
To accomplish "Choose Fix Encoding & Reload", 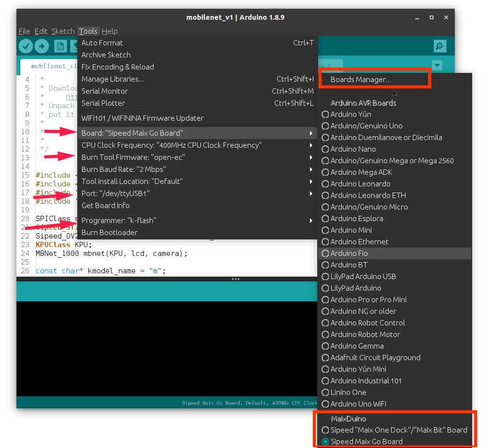I will [x=197, y=67].
